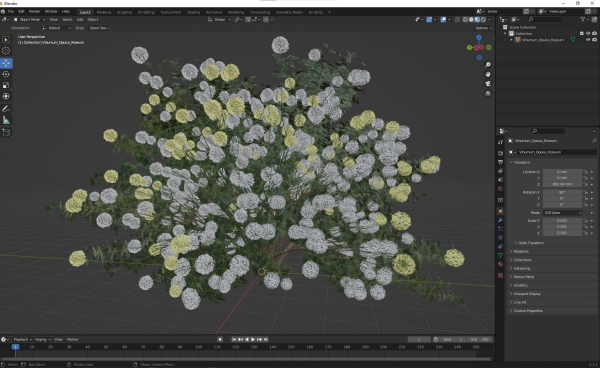Toggle proportional editing button
The height and width of the screenshot is (368, 600).
[266, 20]
